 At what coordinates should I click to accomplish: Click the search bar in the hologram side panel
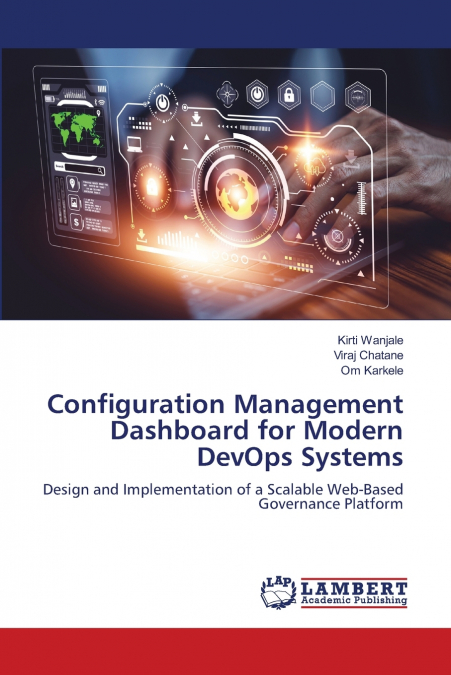click(80, 169)
